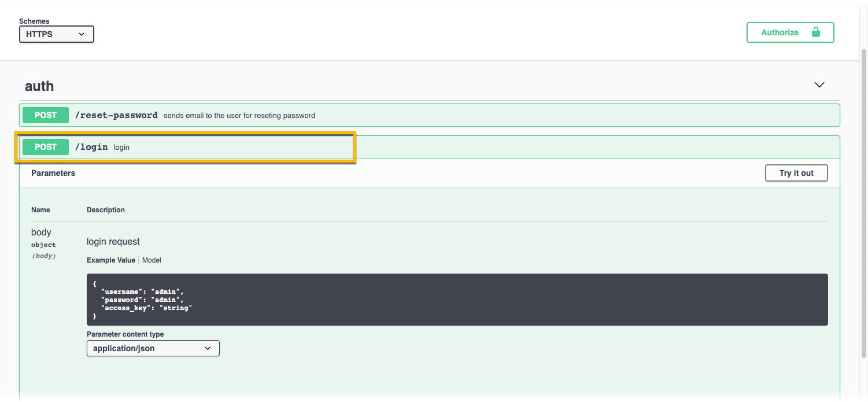Click the Try it out button

tap(796, 173)
